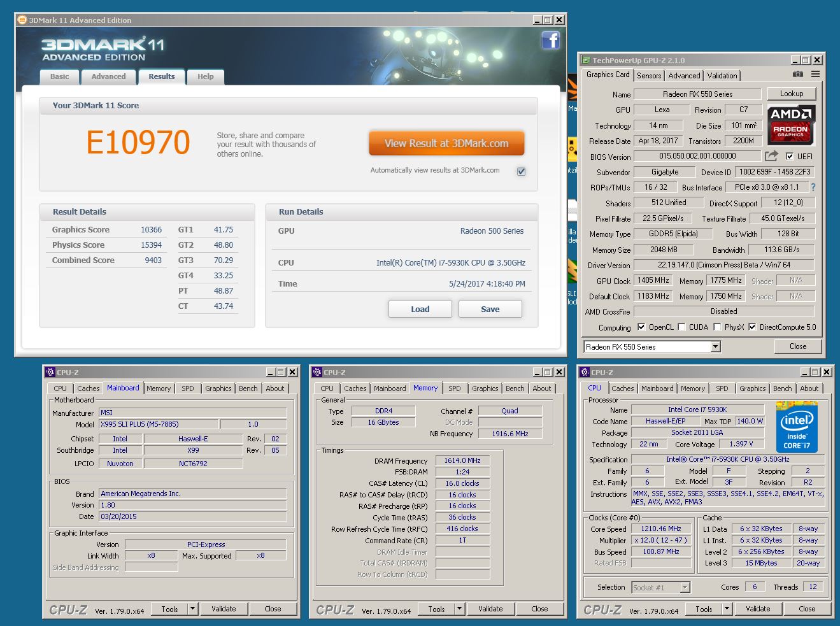Viewport: 840px width, 626px height.
Task: Click the Close button in GPU-Z
Action: pyautogui.click(x=798, y=346)
